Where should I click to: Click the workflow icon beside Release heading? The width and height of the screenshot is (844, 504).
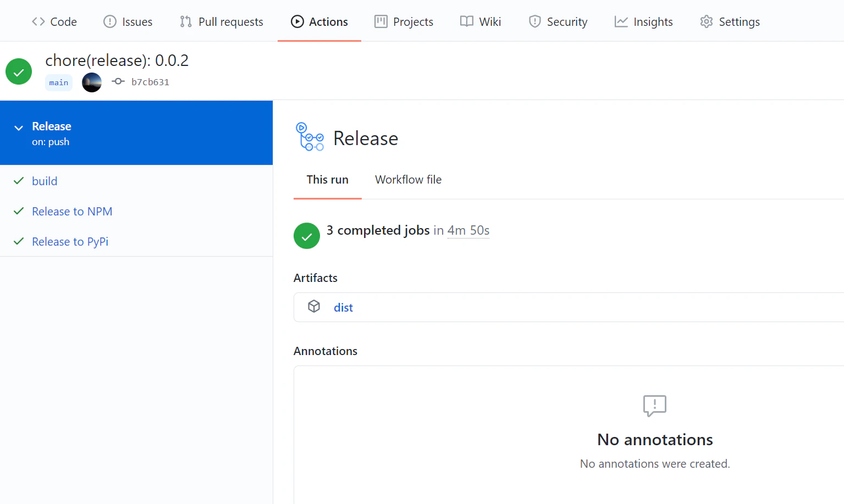tap(310, 136)
